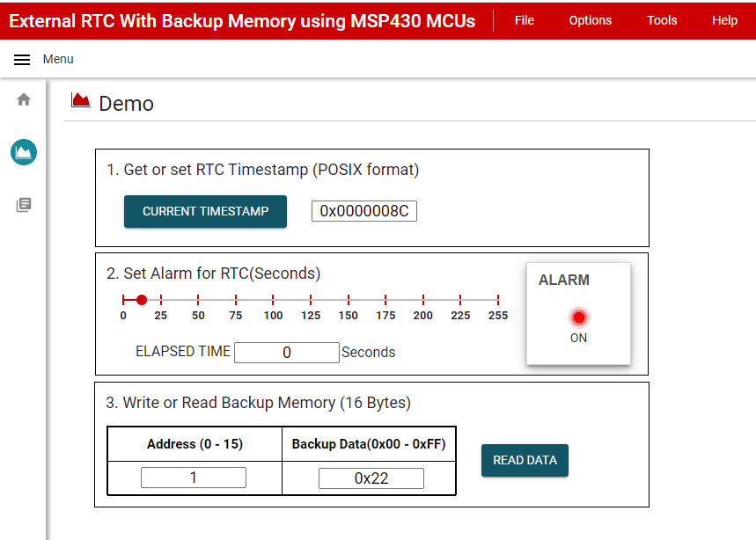Go to Home via sidebar icon
This screenshot has width=756, height=540.
[x=24, y=99]
